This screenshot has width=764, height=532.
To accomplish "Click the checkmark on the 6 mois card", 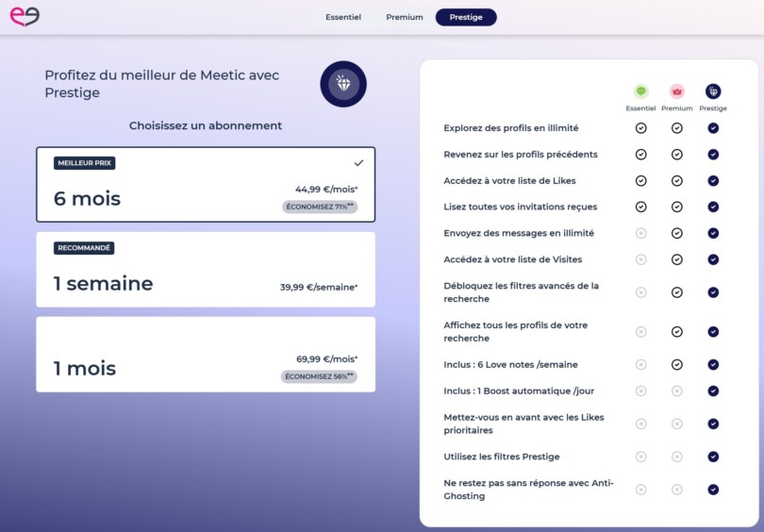I will coord(358,163).
